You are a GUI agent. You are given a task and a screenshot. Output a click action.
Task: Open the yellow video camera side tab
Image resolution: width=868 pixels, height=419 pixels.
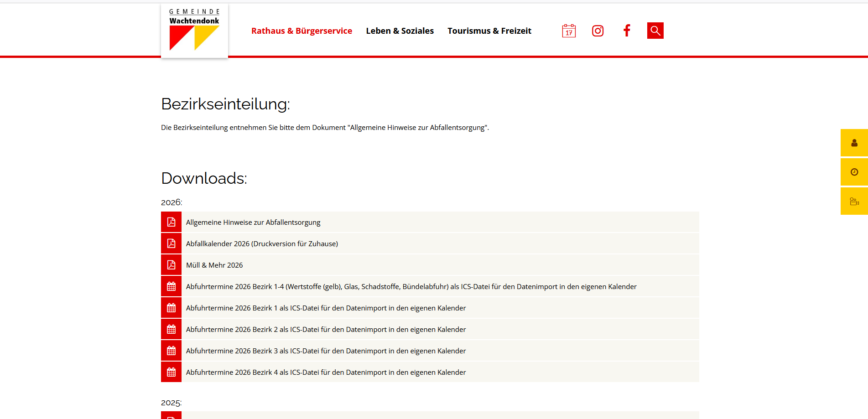[x=854, y=201]
